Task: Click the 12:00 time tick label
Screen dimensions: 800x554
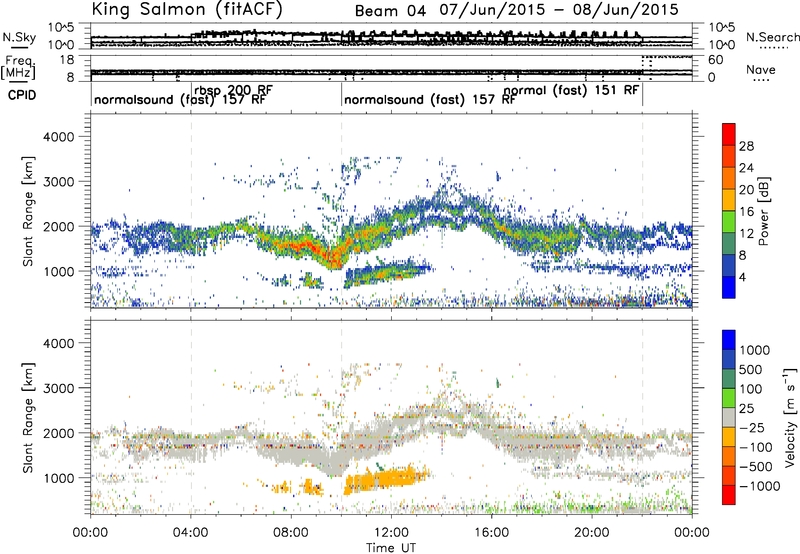Action: tap(391, 533)
